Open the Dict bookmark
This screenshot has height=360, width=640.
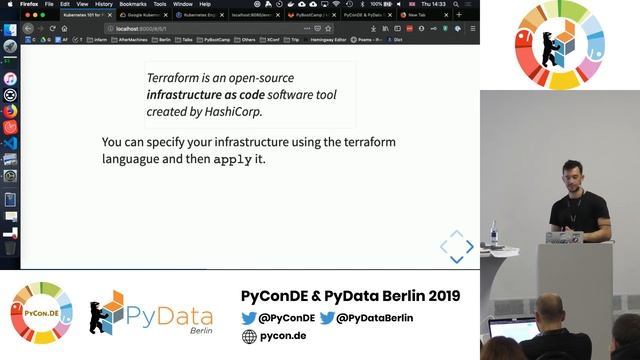[395, 40]
